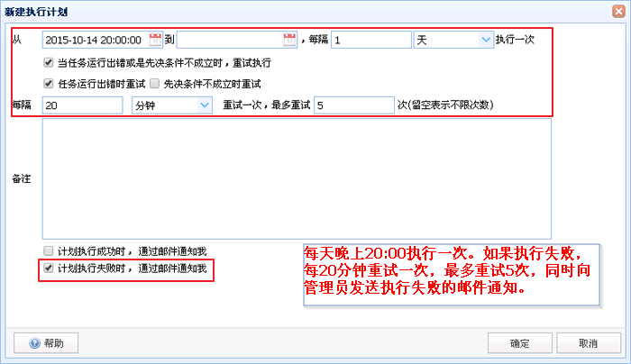631x364 pixels.
Task: Toggle 计划执行失败时，通过邮件通知我 checkbox
Action: click(x=49, y=268)
